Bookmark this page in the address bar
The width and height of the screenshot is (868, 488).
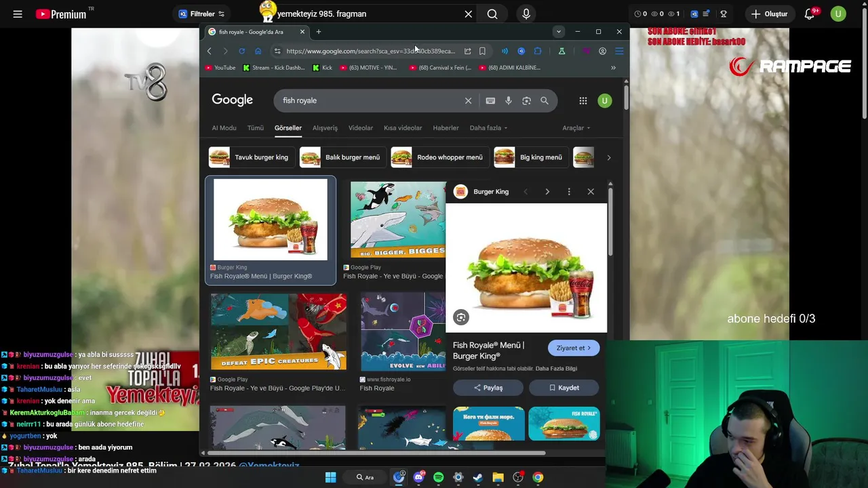(x=482, y=51)
